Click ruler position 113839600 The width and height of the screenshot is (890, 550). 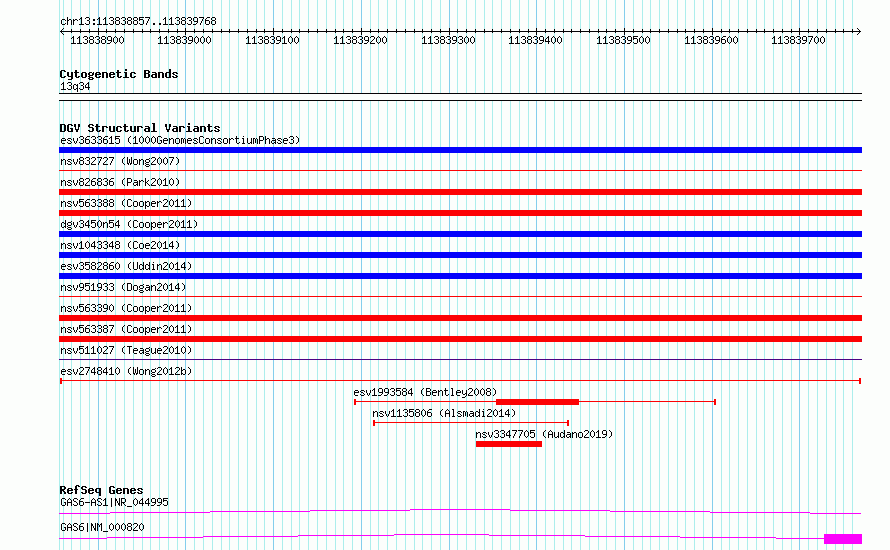coord(711,40)
